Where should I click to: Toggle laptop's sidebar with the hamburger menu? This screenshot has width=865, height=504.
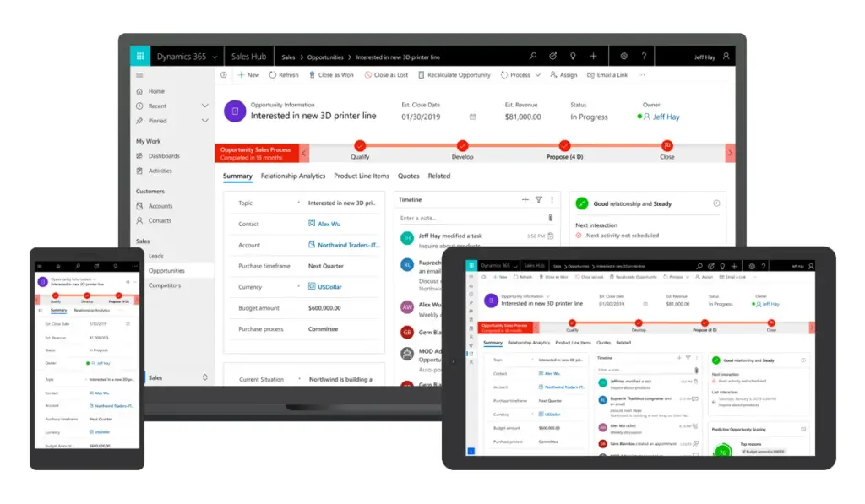point(140,75)
